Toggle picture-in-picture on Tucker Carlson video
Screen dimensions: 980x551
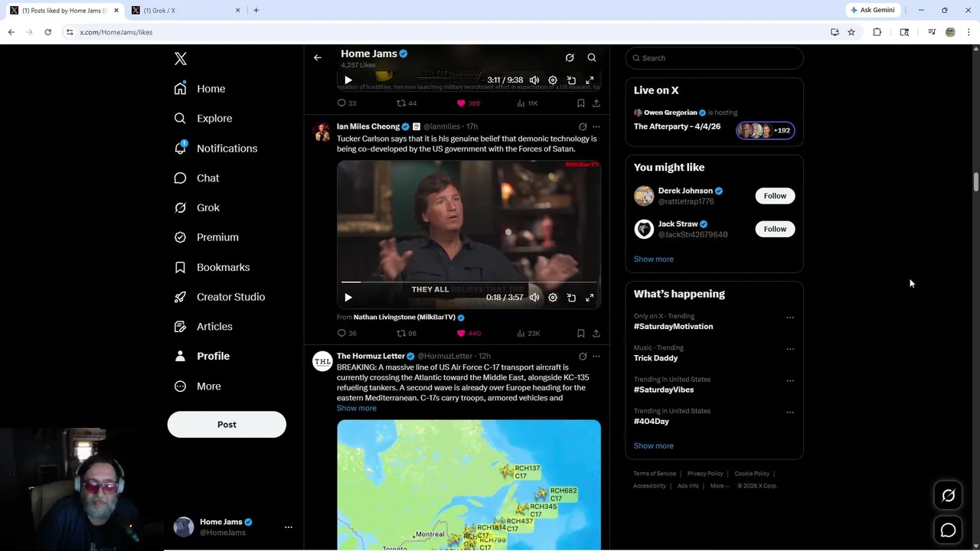[x=571, y=298]
